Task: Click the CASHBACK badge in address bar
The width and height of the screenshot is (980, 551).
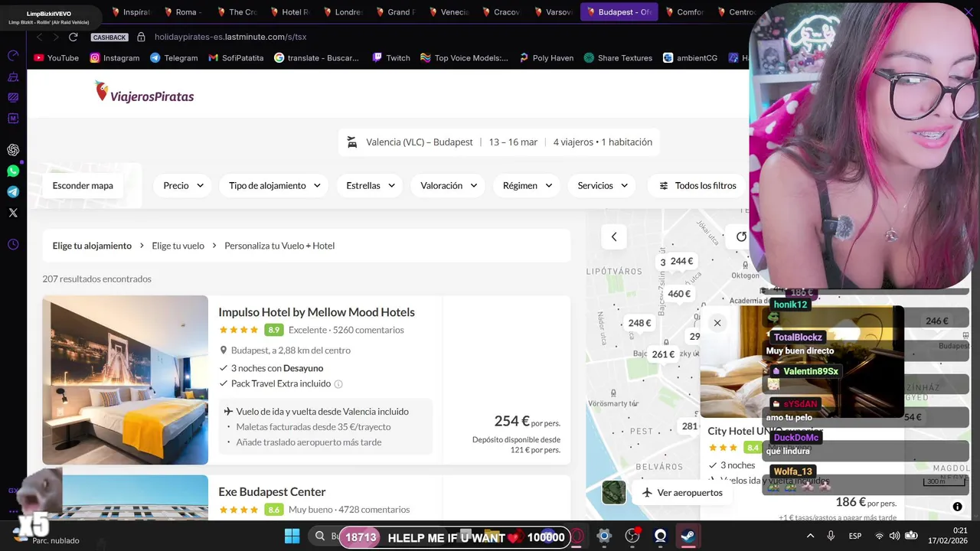Action: tap(109, 37)
